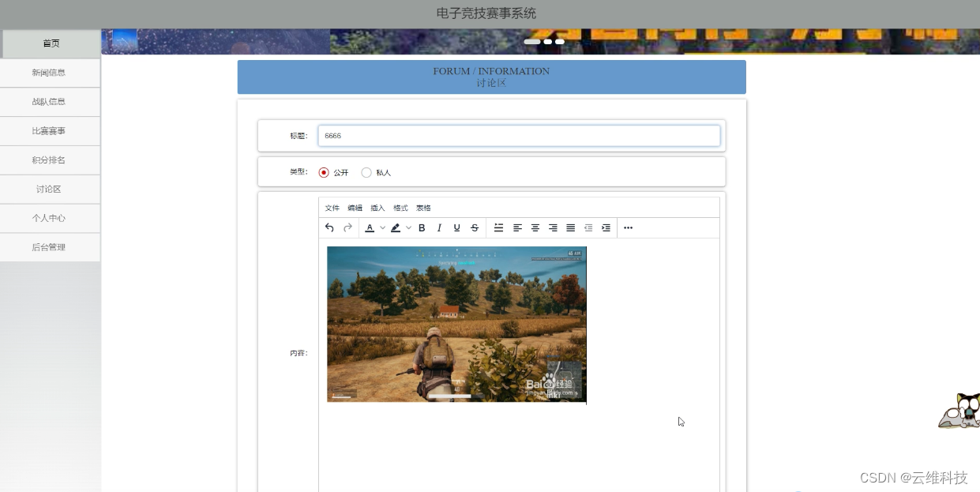
Task: Open the 编辑 editor menu
Action: click(355, 208)
